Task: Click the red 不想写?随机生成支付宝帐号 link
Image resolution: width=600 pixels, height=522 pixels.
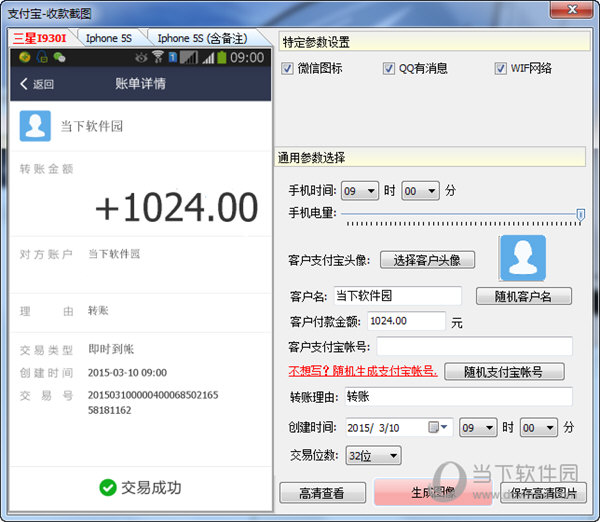Action: 362,371
